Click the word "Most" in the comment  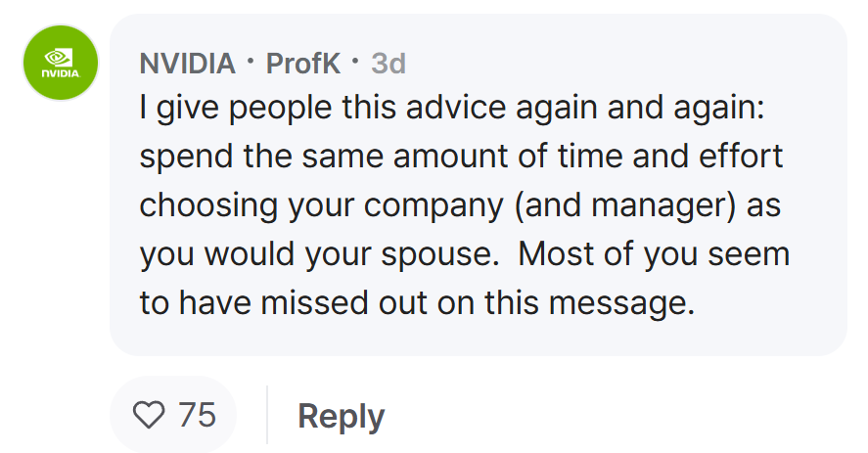click(556, 254)
